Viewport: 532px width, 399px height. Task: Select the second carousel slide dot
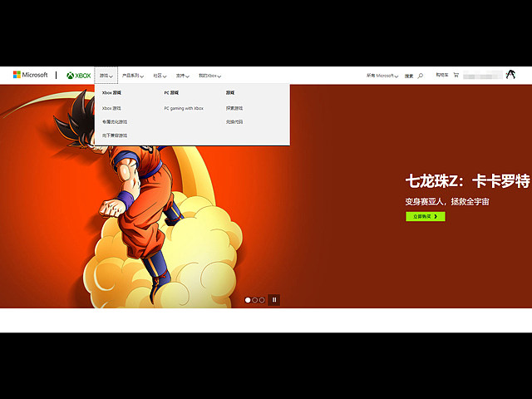click(x=255, y=300)
